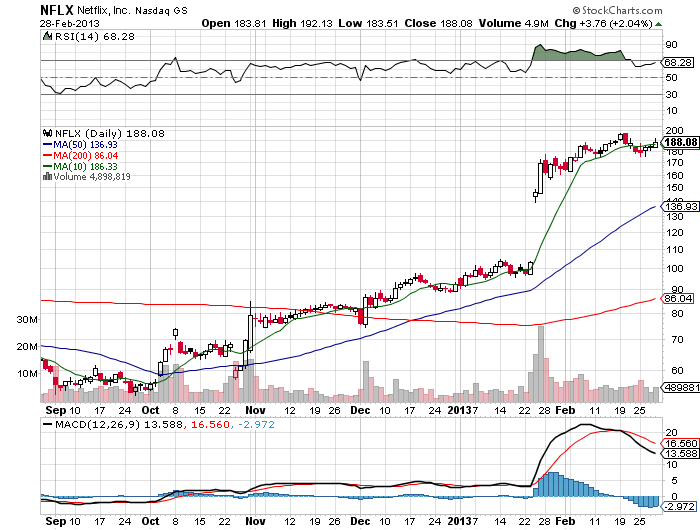Click the Oct label on MACD axis
The height and width of the screenshot is (530, 700).
point(150,521)
